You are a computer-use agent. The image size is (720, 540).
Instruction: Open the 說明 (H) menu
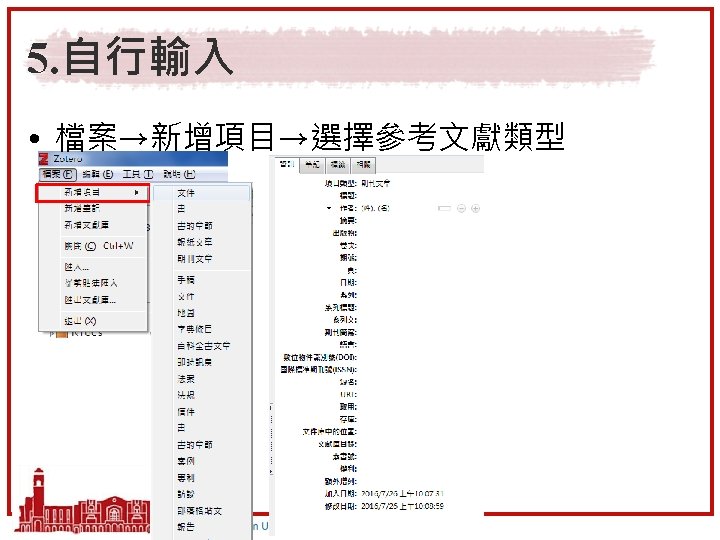179,174
